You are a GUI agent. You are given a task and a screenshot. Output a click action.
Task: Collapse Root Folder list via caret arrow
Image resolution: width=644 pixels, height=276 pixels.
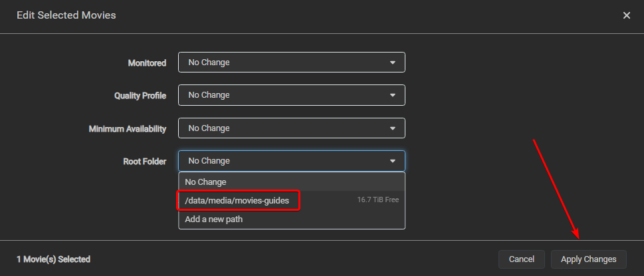(393, 161)
